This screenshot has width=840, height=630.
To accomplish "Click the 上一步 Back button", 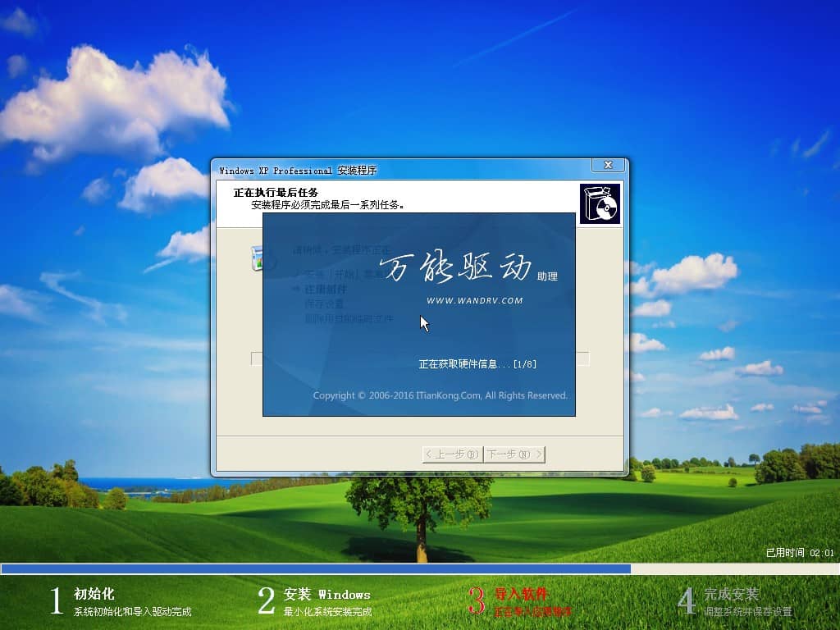I will pyautogui.click(x=450, y=454).
